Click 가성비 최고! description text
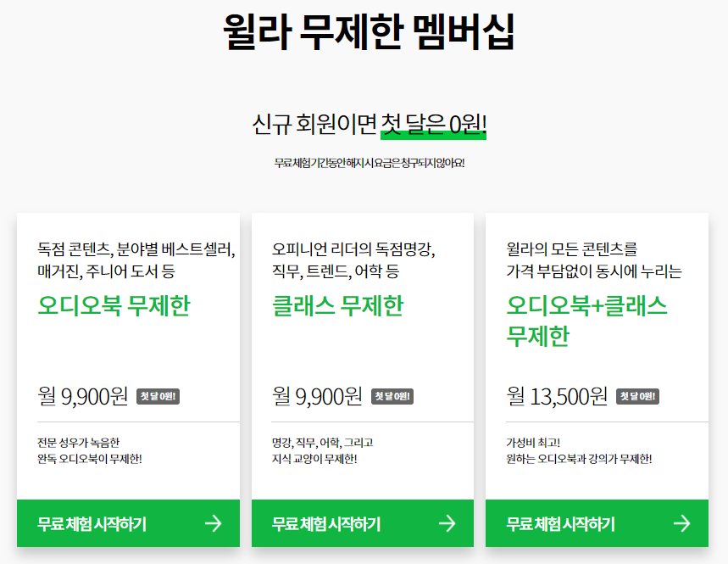The image size is (728, 564). point(533,442)
